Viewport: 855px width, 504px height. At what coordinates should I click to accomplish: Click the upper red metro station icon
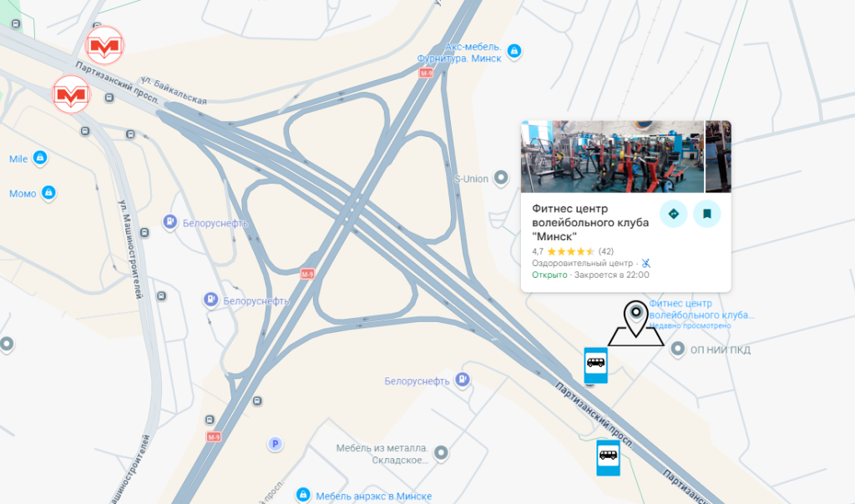pyautogui.click(x=104, y=45)
